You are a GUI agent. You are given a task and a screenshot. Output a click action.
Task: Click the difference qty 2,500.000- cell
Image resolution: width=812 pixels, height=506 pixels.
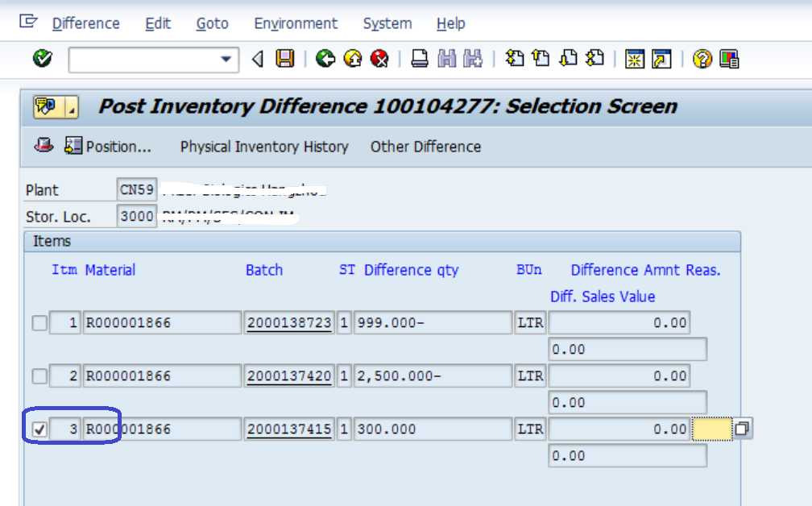pyautogui.click(x=433, y=375)
